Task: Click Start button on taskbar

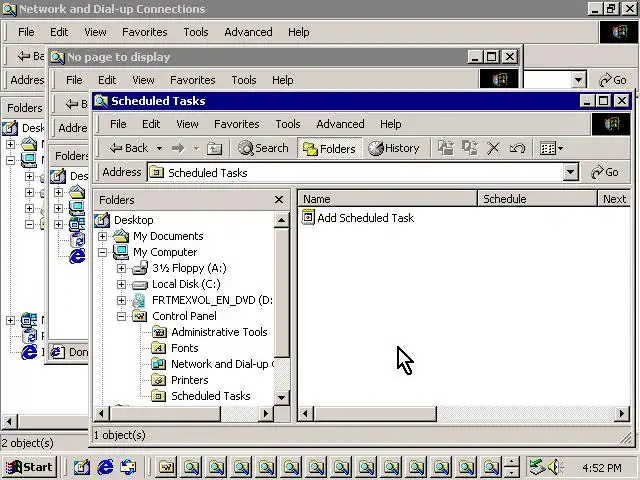Action: coord(29,467)
